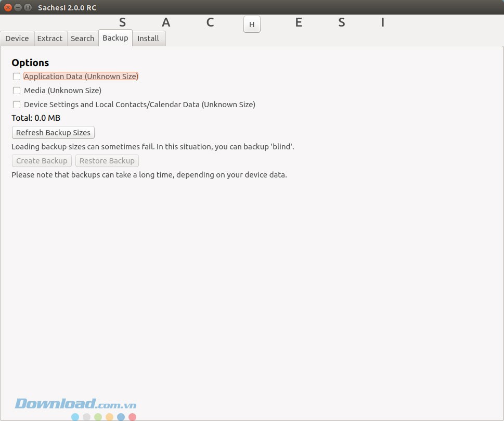This screenshot has width=504, height=421.
Task: Switch to the Device tab
Action: tap(17, 39)
